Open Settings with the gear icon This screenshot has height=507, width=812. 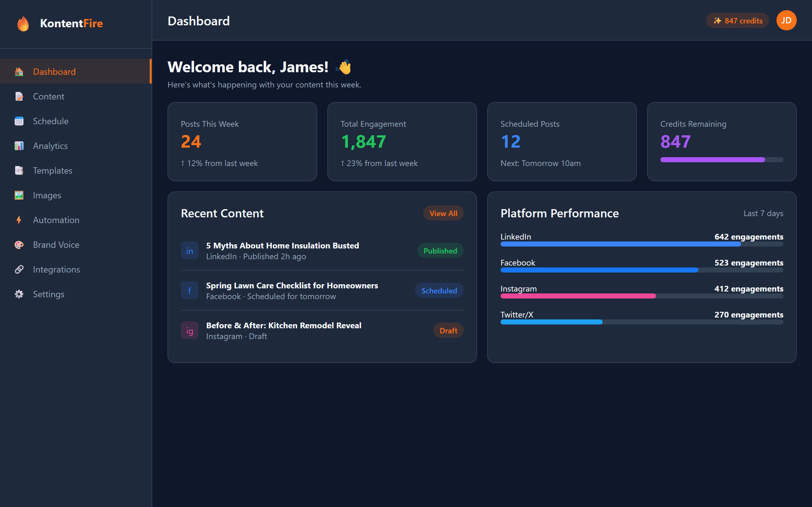coord(19,294)
